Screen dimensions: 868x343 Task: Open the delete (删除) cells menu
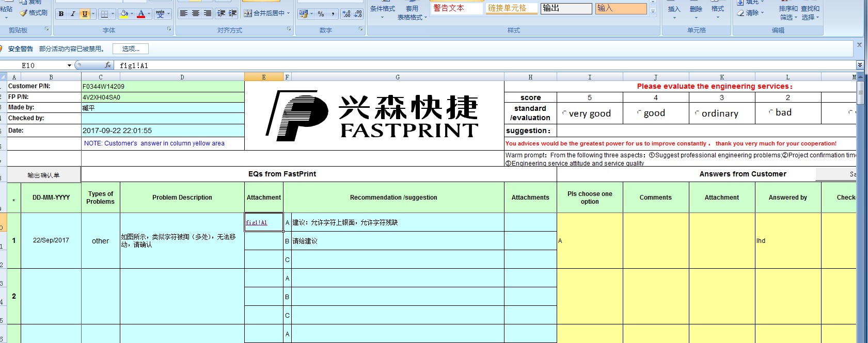pos(696,11)
